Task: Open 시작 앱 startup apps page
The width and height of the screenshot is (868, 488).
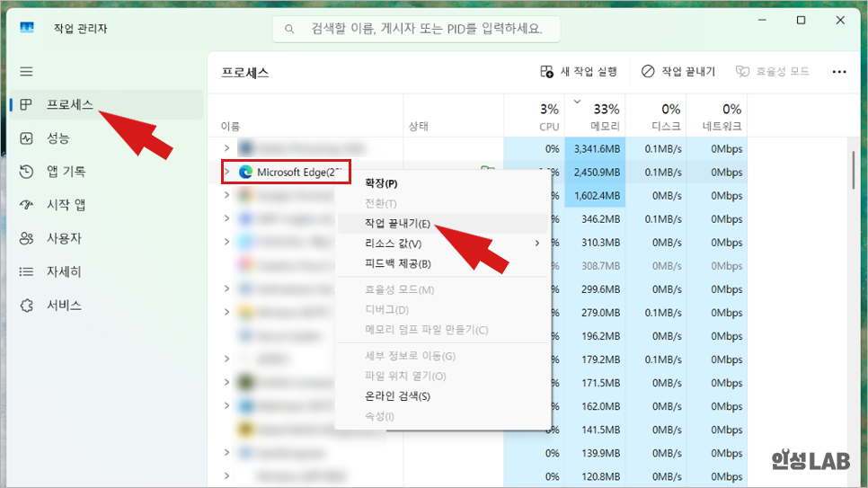Action: [107, 205]
